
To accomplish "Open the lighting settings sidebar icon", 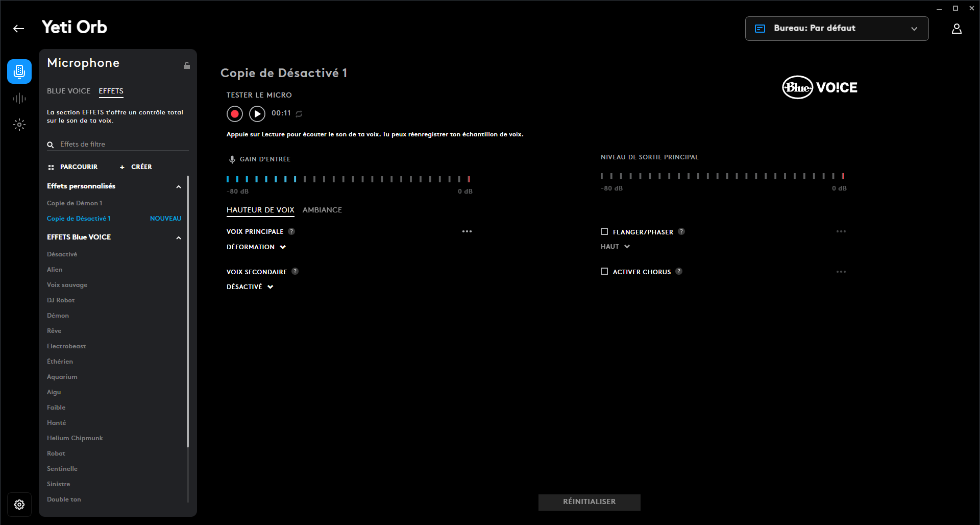I will coord(19,125).
